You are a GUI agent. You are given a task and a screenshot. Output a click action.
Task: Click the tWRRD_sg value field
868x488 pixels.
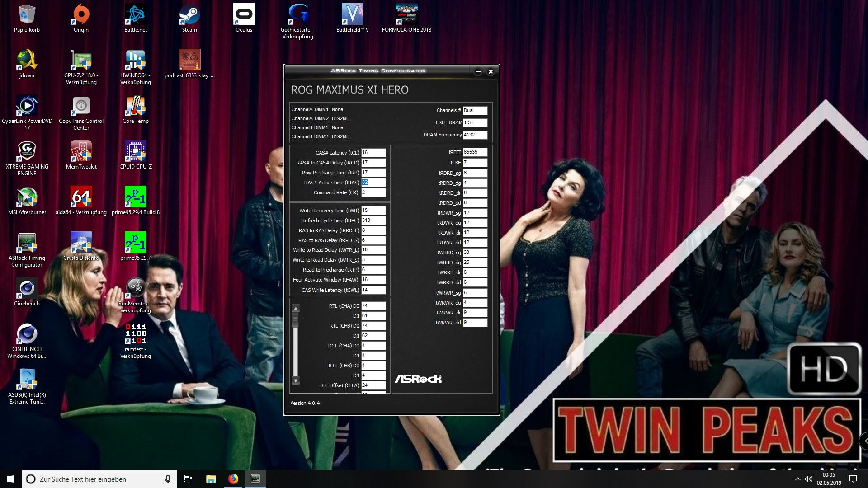[x=475, y=253]
